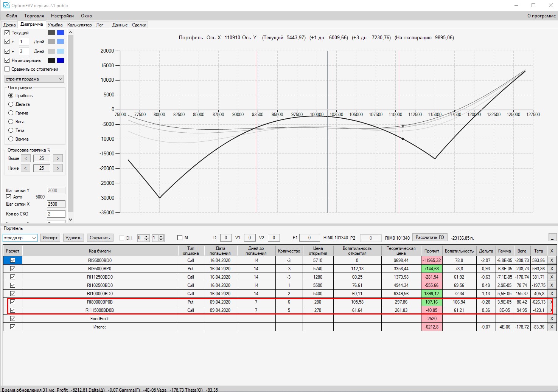558x392 pixels.
Task: Open the О программе menu item
Action: tap(541, 16)
